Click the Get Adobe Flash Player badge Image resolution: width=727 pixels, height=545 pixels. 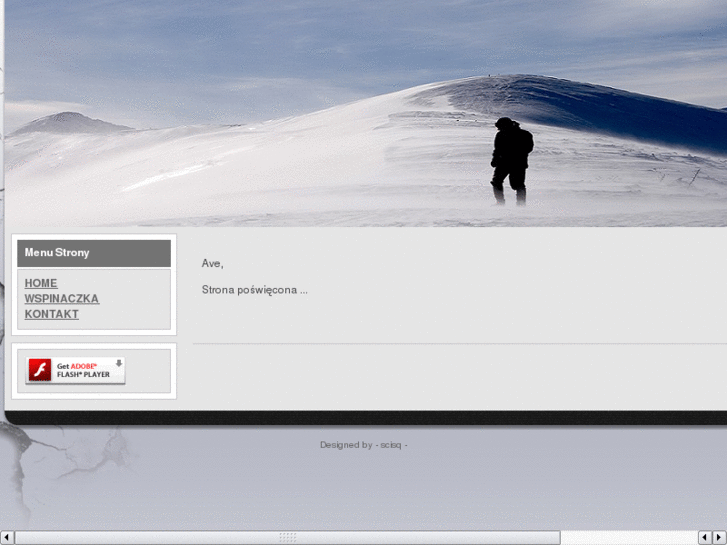coord(75,370)
